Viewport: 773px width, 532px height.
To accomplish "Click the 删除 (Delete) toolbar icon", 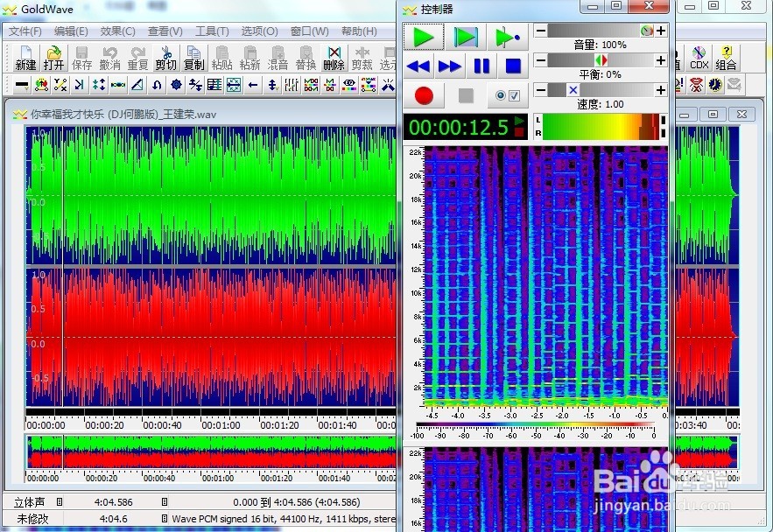I will click(334, 58).
